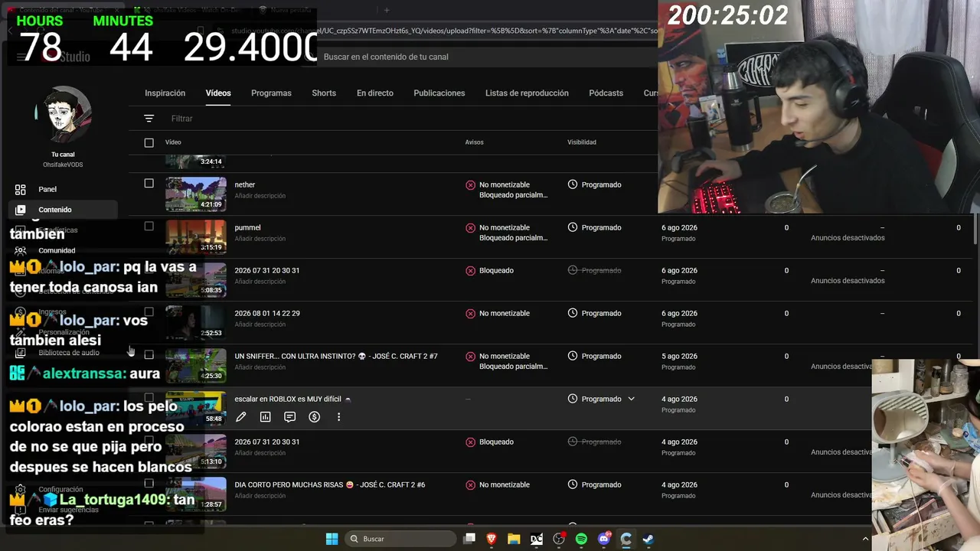Open the nether video thumbnail

pyautogui.click(x=196, y=194)
